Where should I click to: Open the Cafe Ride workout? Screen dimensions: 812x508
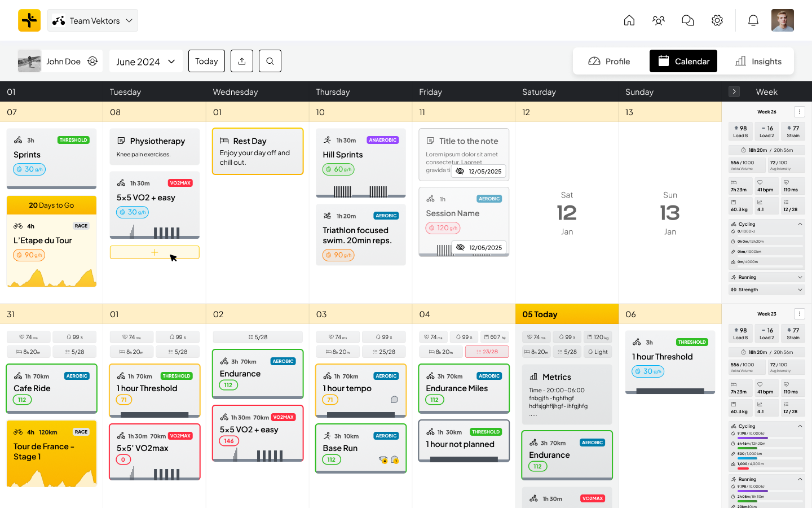click(x=51, y=388)
